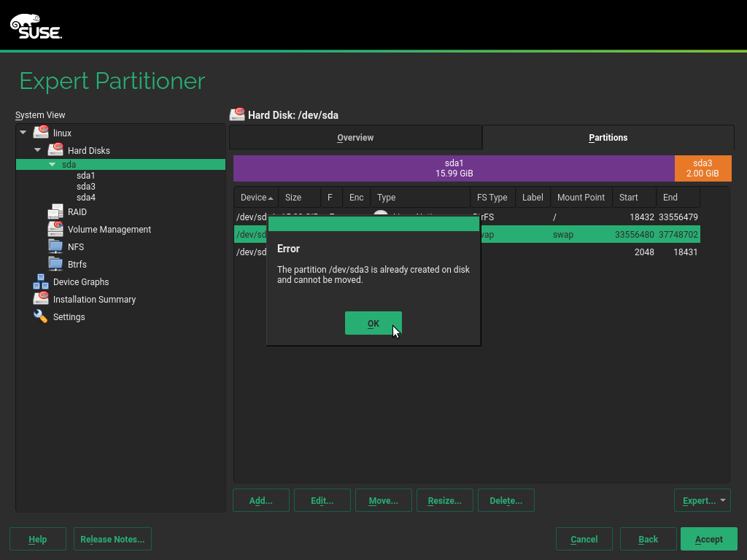
Task: Click the NFS icon in sidebar
Action: point(55,246)
